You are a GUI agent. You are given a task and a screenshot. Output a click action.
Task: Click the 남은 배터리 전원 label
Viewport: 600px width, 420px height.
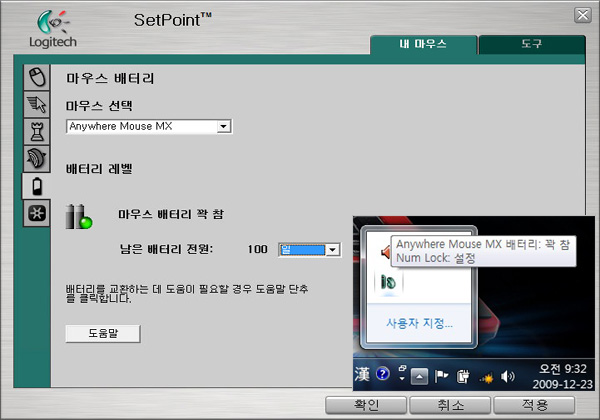tap(166, 249)
